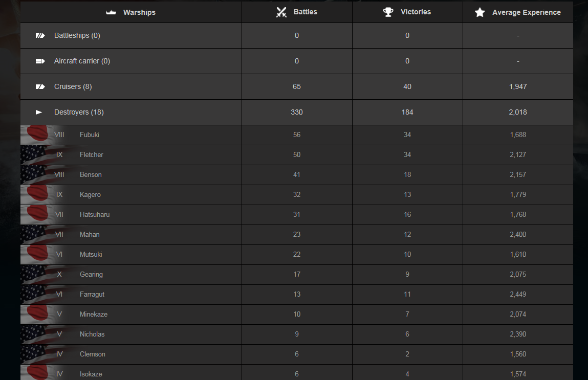Sort by Average Experience column header

tap(518, 12)
